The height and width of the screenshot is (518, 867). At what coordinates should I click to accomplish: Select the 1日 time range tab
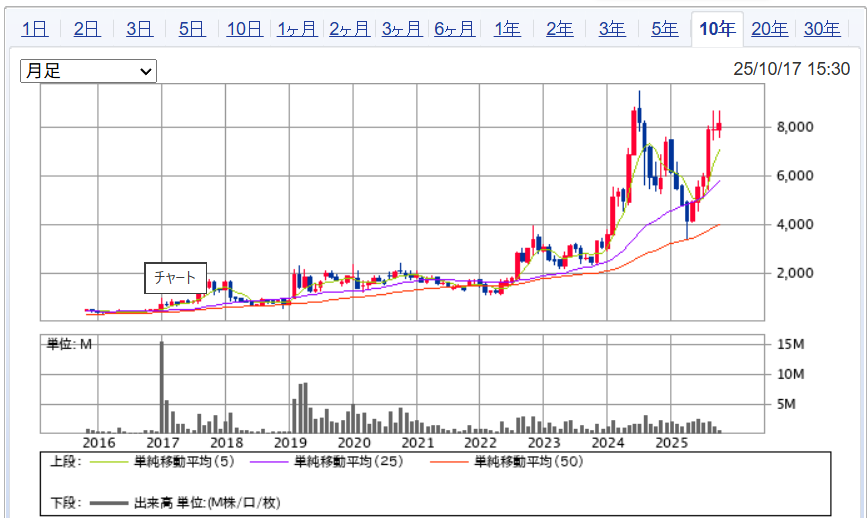pos(34,29)
